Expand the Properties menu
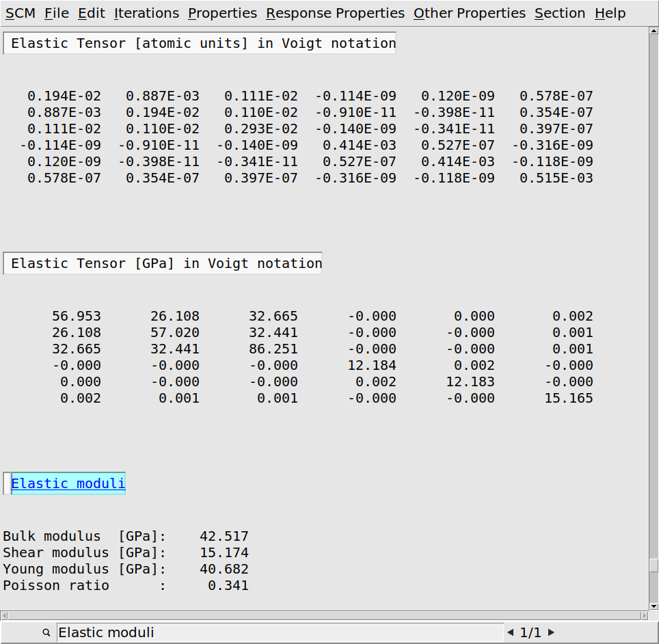This screenshot has height=644, width=659. tap(222, 13)
